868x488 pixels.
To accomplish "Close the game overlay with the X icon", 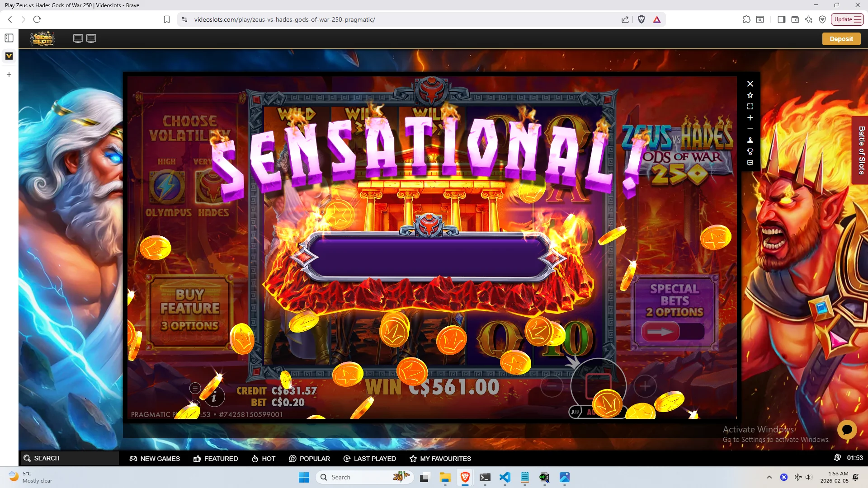I will click(750, 84).
